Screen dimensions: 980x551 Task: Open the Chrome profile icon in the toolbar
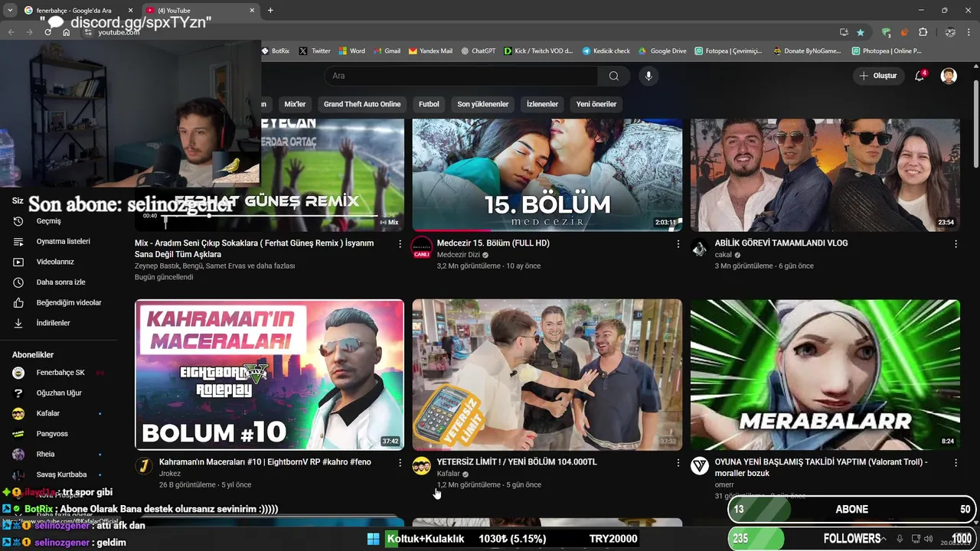click(950, 32)
